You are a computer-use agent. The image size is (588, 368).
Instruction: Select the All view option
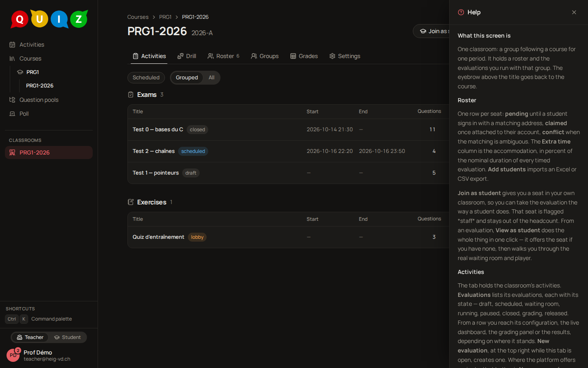pyautogui.click(x=212, y=78)
